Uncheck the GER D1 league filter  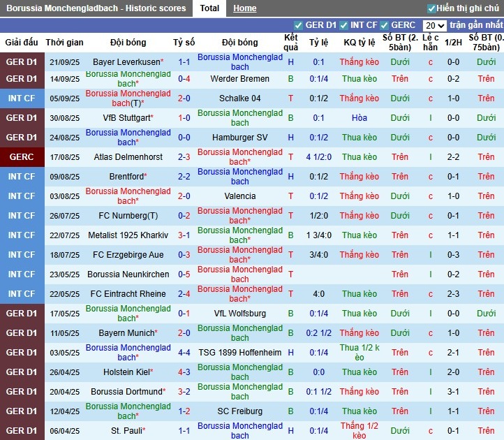click(299, 25)
